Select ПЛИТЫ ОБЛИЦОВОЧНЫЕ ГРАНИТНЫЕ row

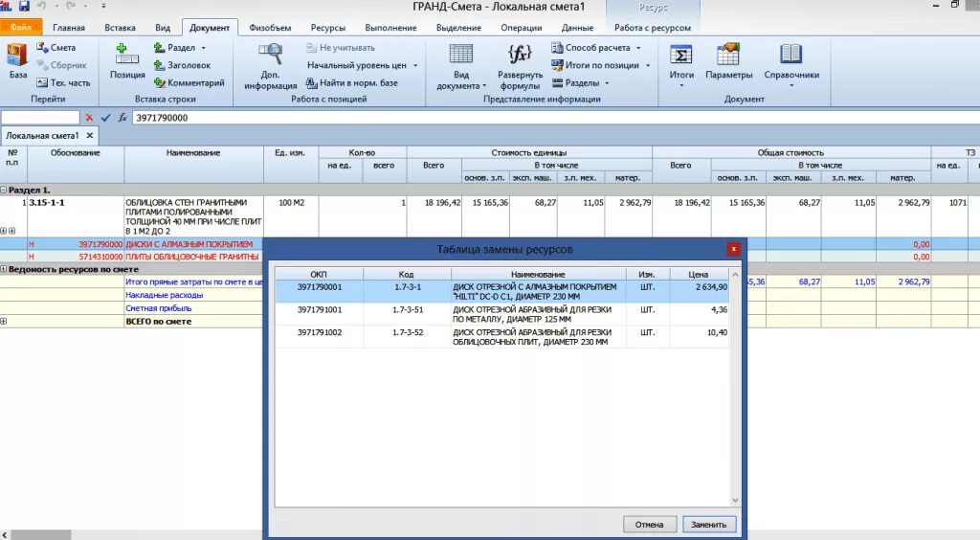(191, 257)
